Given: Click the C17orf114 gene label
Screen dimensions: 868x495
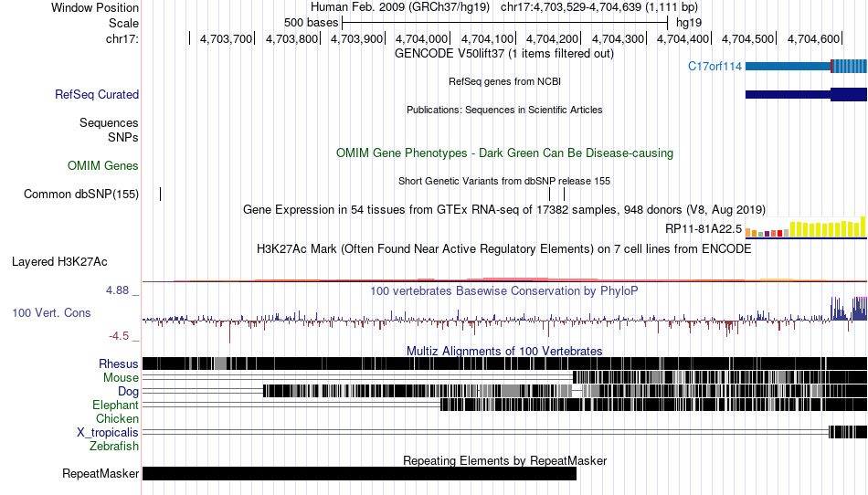Looking at the screenshot, I should (715, 67).
